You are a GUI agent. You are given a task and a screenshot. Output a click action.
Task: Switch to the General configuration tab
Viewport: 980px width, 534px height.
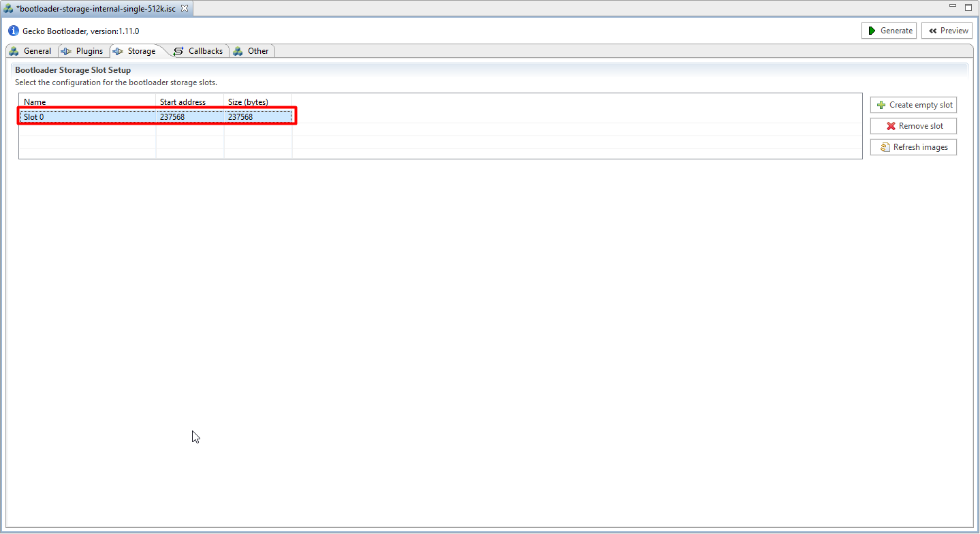37,50
